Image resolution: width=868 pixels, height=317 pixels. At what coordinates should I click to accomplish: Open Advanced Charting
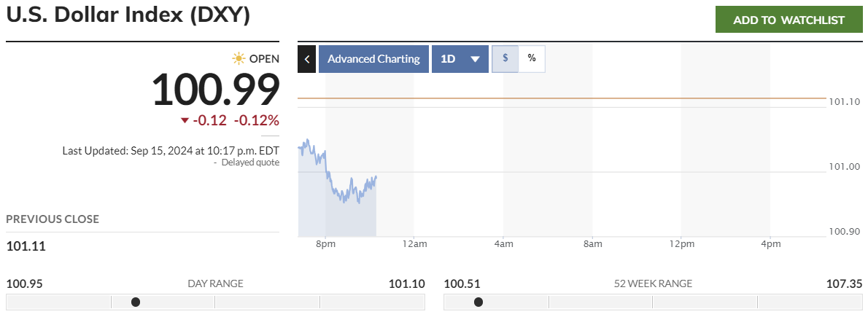coord(373,59)
